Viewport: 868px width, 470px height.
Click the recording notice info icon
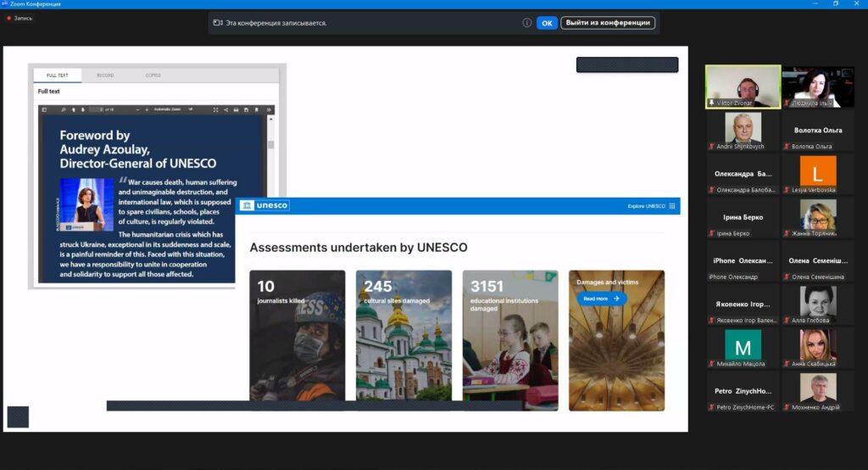[x=527, y=23]
